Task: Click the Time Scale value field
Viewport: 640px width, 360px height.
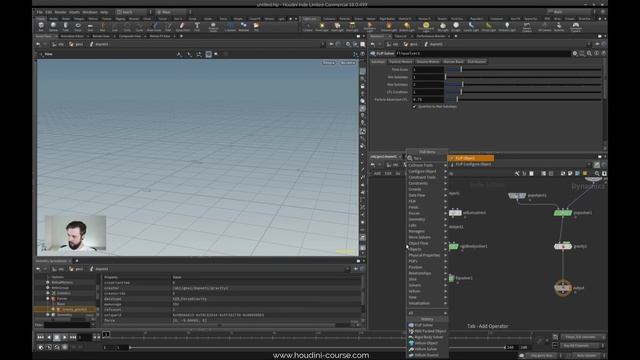Action: tap(428, 69)
